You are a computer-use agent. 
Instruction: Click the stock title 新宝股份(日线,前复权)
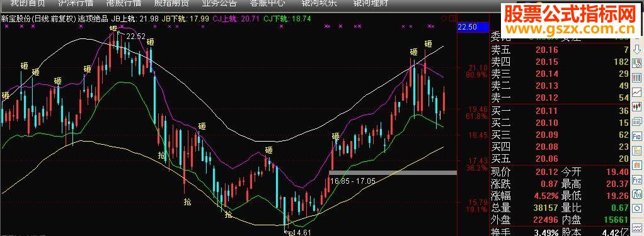[39, 18]
